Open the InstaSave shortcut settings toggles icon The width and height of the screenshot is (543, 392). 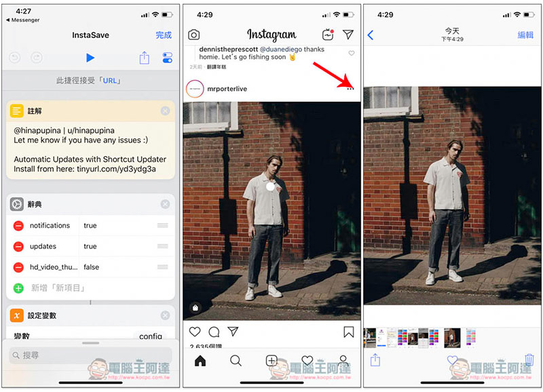[x=167, y=58]
